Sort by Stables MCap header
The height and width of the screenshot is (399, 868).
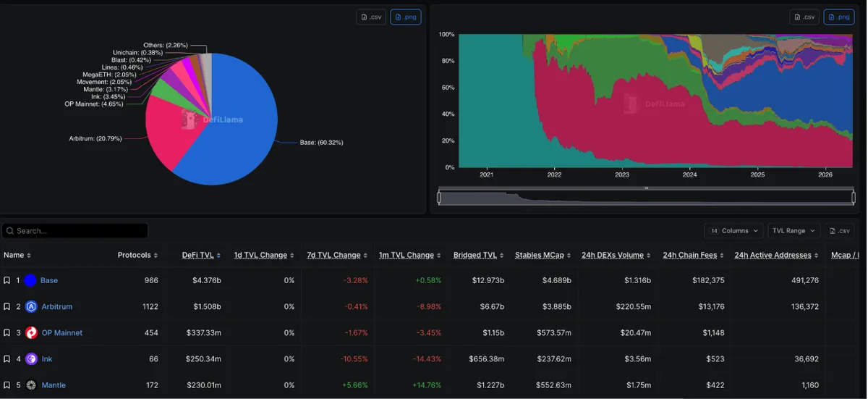click(543, 255)
